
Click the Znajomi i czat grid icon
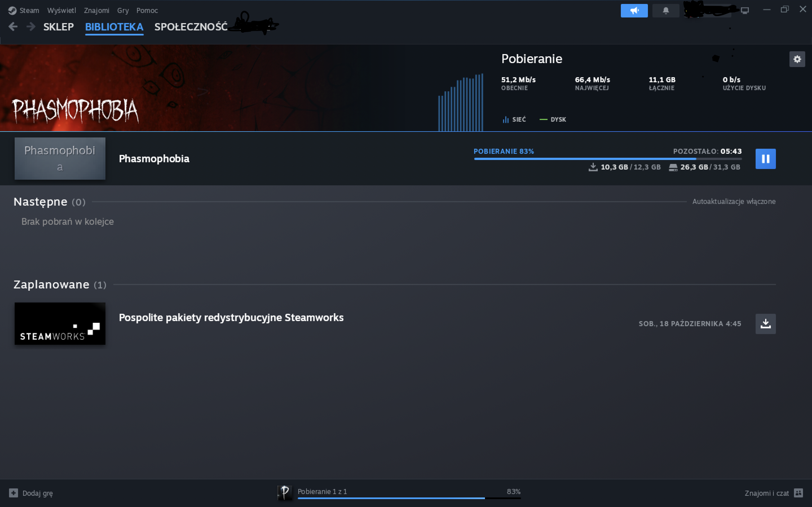[x=798, y=493]
